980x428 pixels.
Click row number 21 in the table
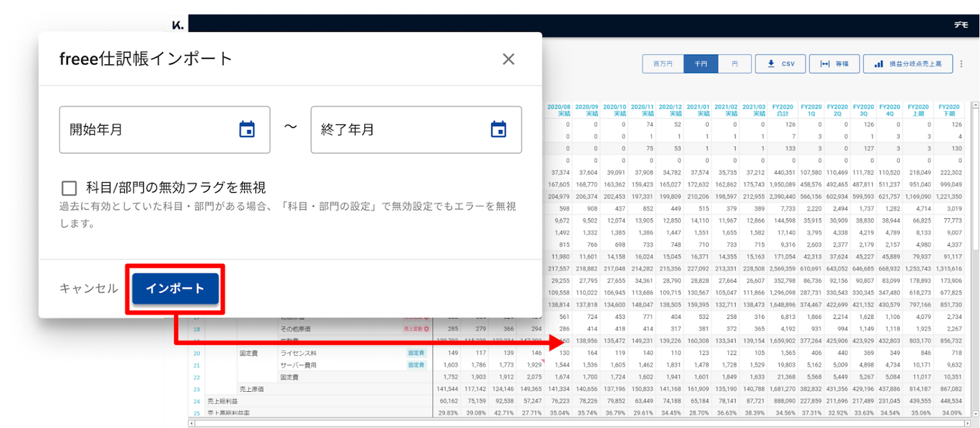[196, 365]
